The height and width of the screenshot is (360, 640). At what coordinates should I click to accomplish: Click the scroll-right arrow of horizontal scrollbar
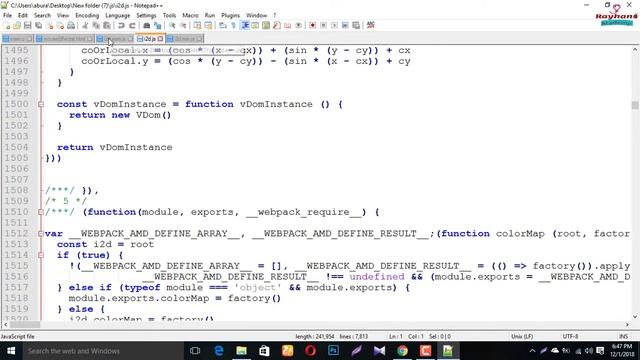point(627,324)
